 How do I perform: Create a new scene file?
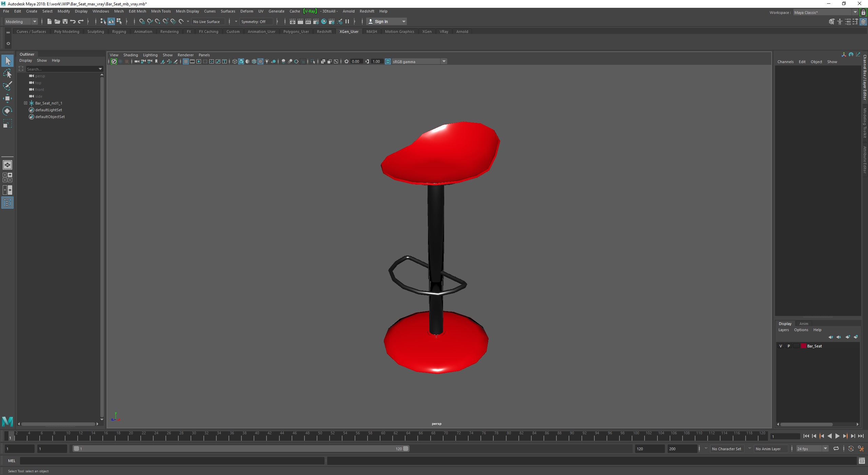50,21
